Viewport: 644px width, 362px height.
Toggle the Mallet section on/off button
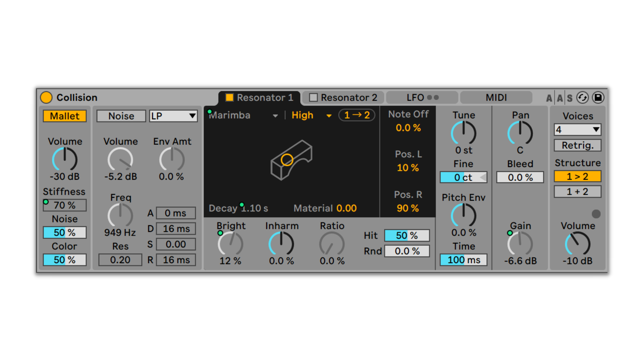click(x=65, y=116)
